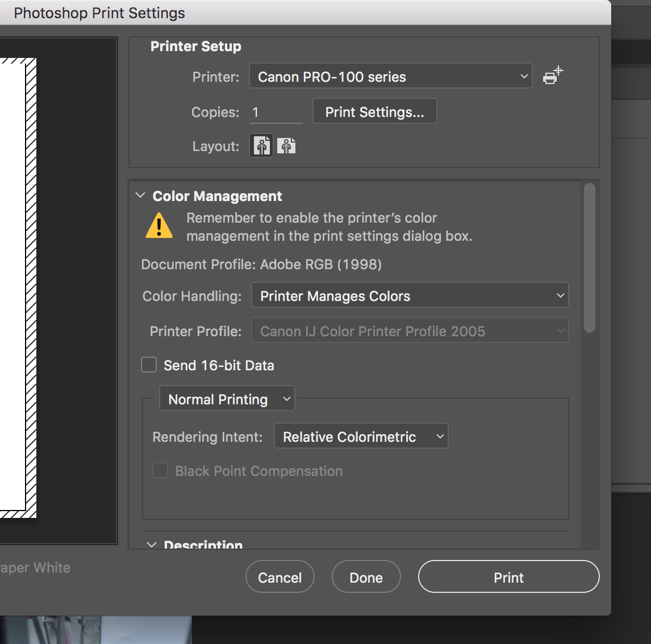The image size is (651, 644).
Task: Click the Print button
Action: [x=508, y=577]
